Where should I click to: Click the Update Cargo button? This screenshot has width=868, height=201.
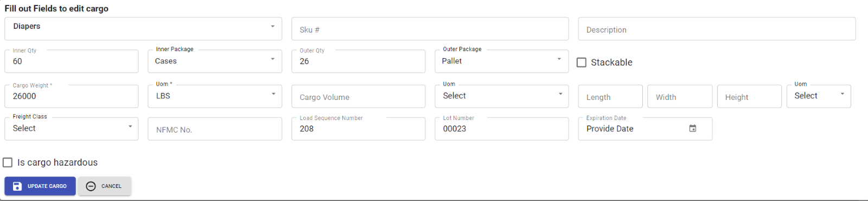[40, 186]
